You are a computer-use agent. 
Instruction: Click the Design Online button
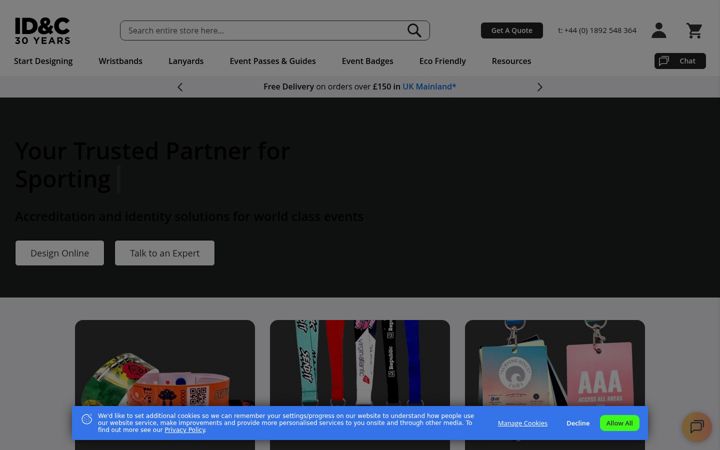tap(60, 253)
